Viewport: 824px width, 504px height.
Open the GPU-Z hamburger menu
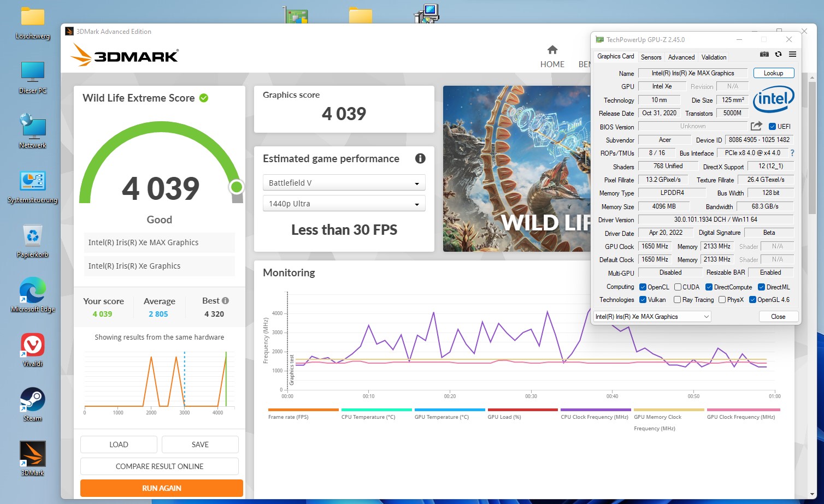click(792, 54)
